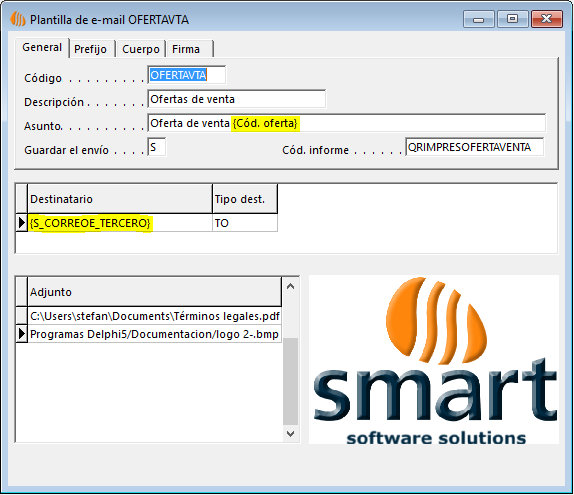Click the attachment list scroll down arrow
The image size is (574, 495).
[291, 434]
